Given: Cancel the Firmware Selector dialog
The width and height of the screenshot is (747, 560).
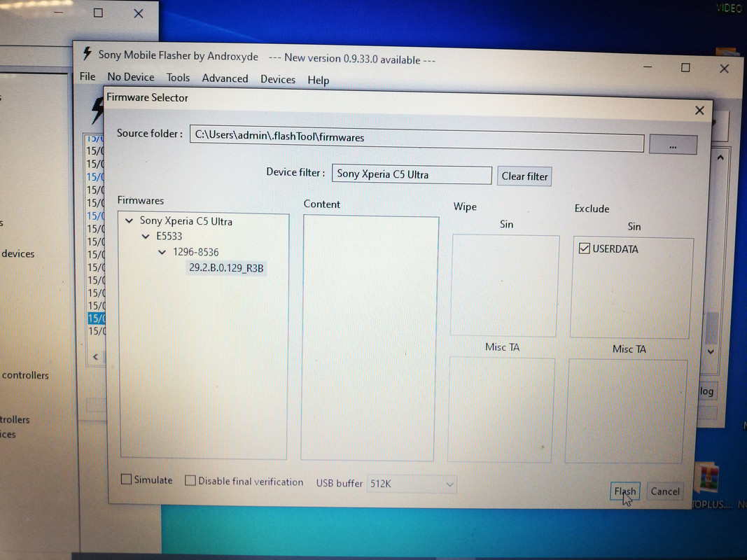Looking at the screenshot, I should click(665, 491).
